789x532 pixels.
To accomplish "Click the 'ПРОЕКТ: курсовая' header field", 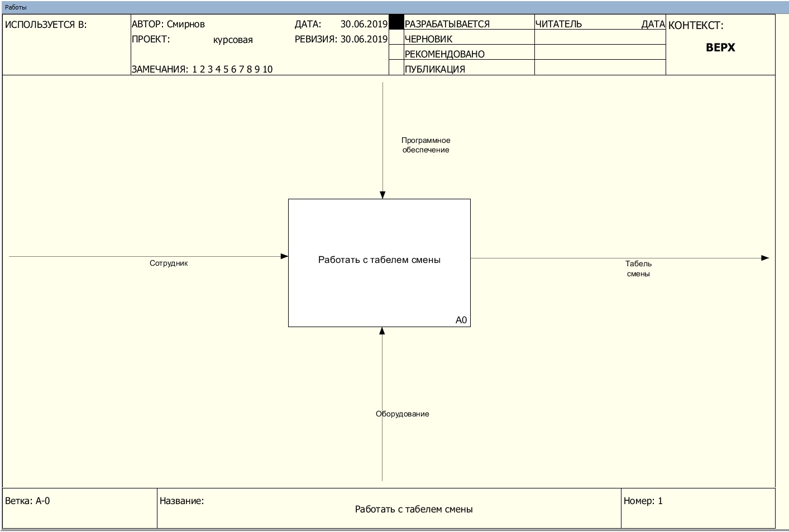I will 192,40.
